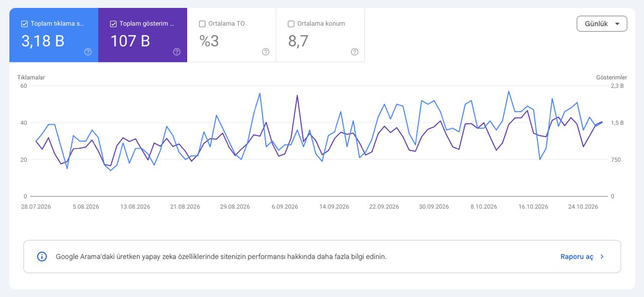The image size is (644, 297).
Task: Click the 8.10.2026 date label
Action: click(484, 207)
